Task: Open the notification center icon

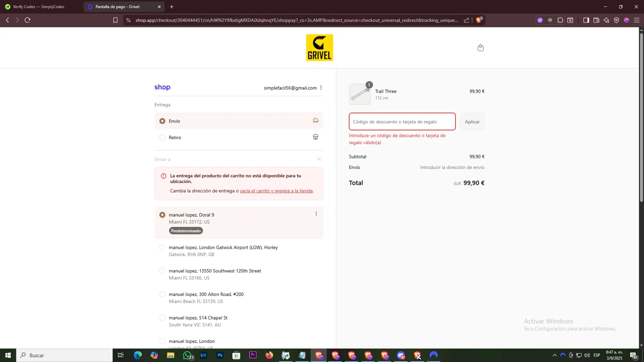Action: click(634, 355)
